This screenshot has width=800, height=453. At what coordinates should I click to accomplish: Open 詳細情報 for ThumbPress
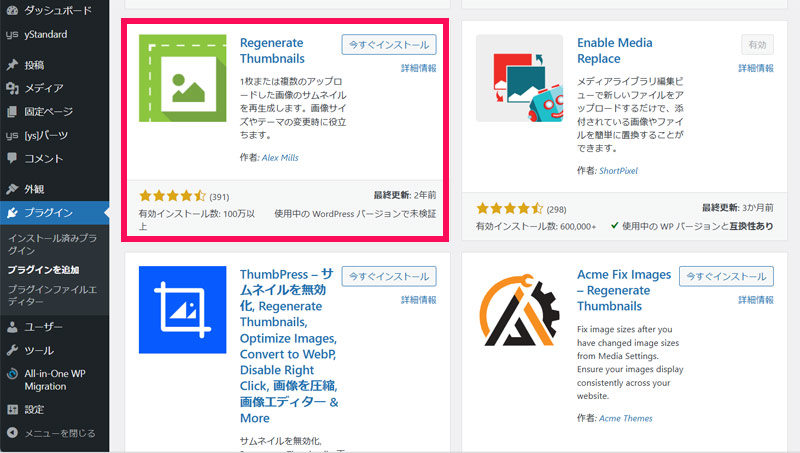[x=418, y=300]
